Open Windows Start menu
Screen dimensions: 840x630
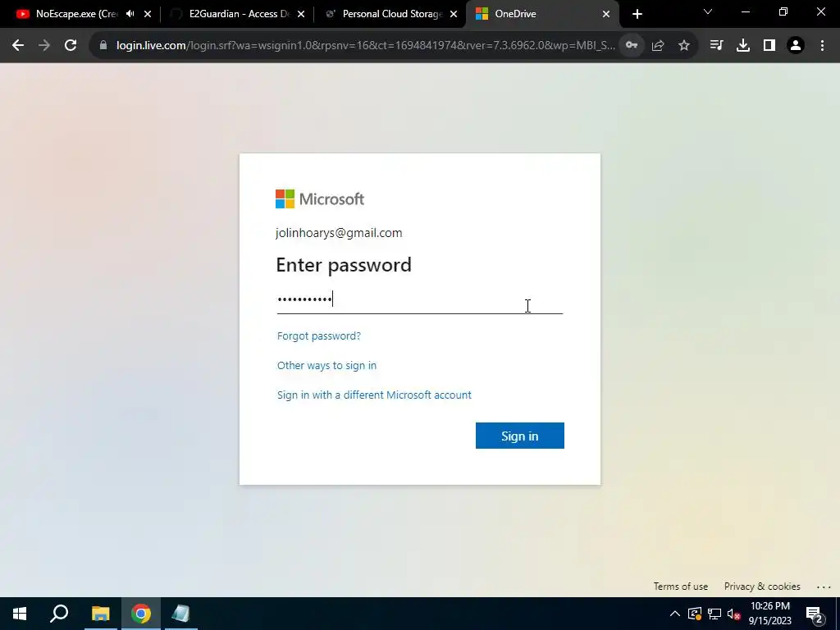[20, 614]
